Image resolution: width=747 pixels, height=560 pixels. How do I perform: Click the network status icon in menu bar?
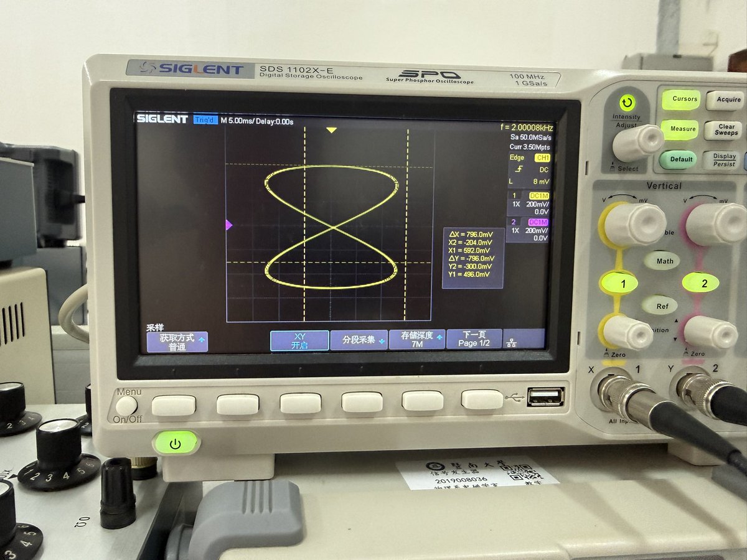tap(512, 343)
